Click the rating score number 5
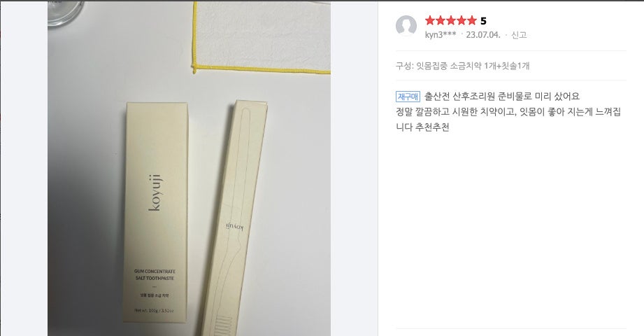 tap(483, 21)
